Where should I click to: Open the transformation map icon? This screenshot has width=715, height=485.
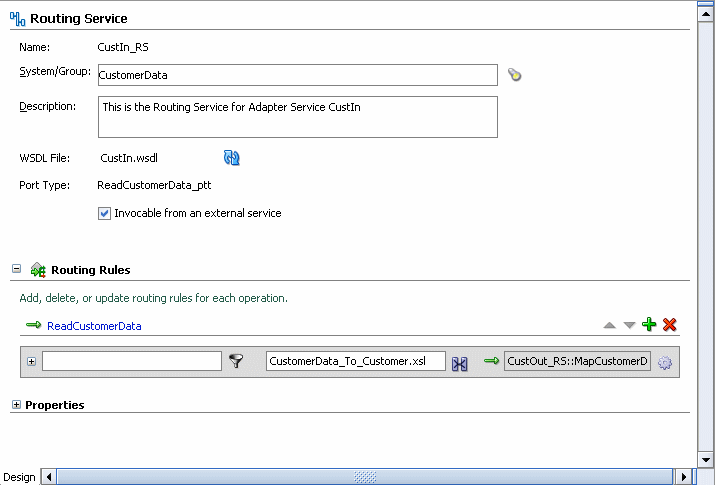point(459,363)
